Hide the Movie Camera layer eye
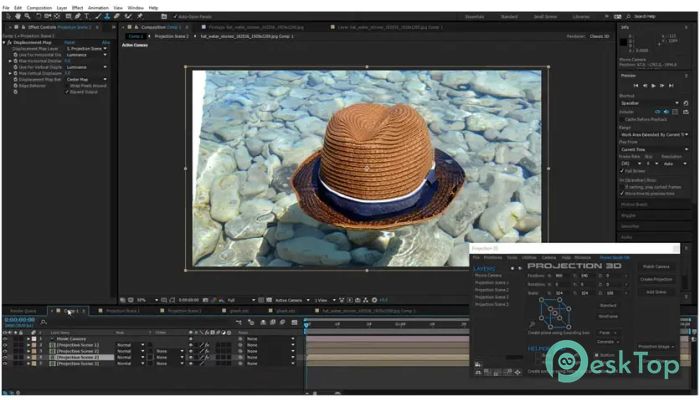Screen dimensions: 700x400 tap(5, 339)
